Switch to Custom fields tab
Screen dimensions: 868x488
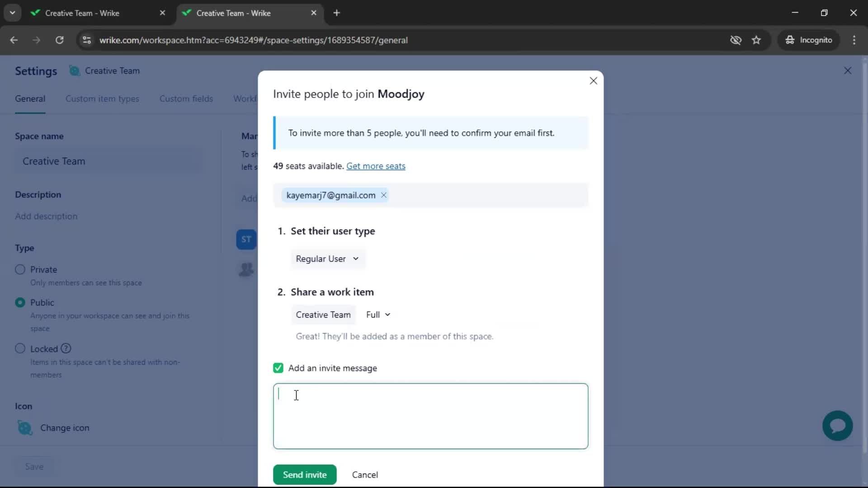pos(186,99)
